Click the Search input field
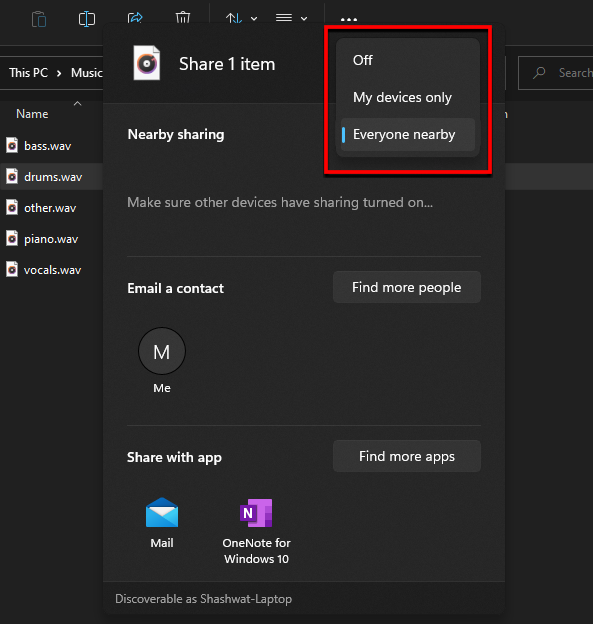Viewport: 593px width, 624px height. point(556,73)
